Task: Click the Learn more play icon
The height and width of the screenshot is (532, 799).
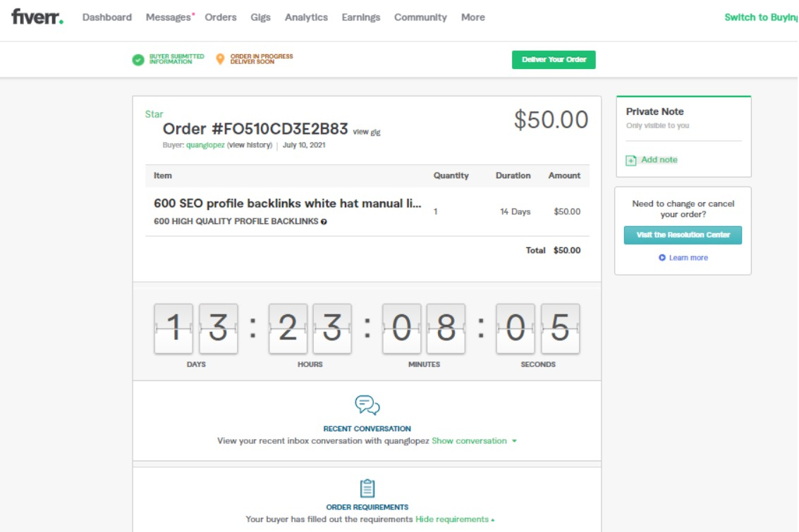Action: (662, 258)
